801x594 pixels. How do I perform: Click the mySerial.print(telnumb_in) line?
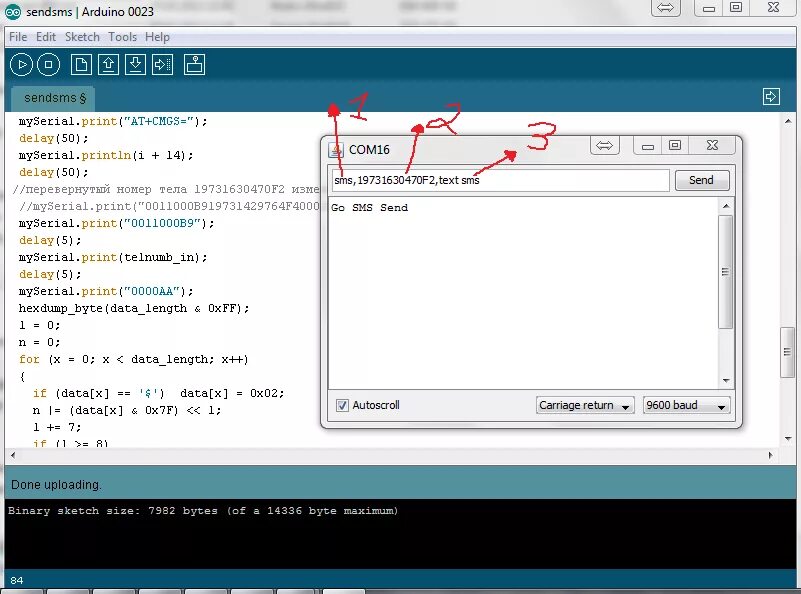pyautogui.click(x=113, y=257)
